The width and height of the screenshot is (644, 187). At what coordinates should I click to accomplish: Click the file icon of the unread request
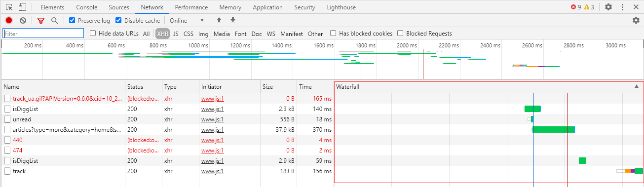[x=7, y=119]
